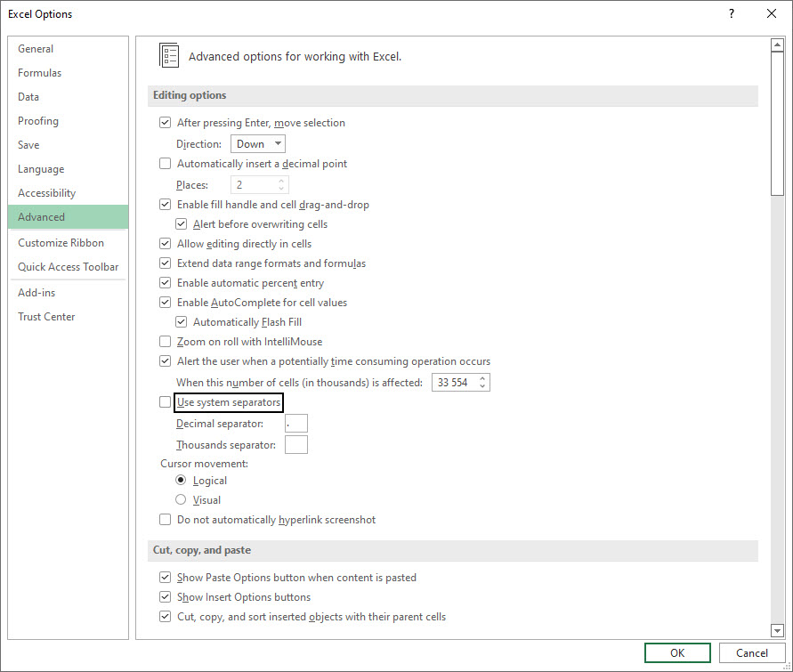The height and width of the screenshot is (672, 793).
Task: Toggle Cut, copy, and sort inserted objects
Action: click(x=165, y=617)
